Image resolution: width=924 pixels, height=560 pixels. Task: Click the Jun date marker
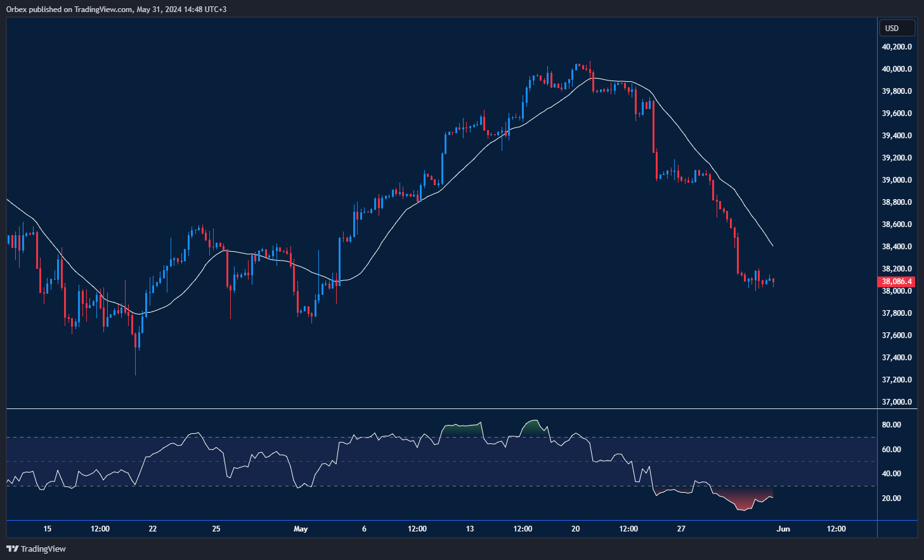[783, 529]
